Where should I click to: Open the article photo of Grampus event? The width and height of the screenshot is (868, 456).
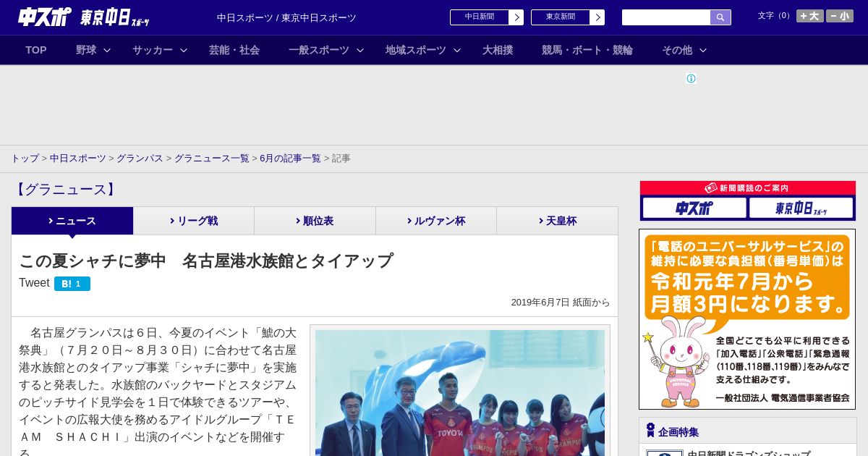pyautogui.click(x=460, y=392)
